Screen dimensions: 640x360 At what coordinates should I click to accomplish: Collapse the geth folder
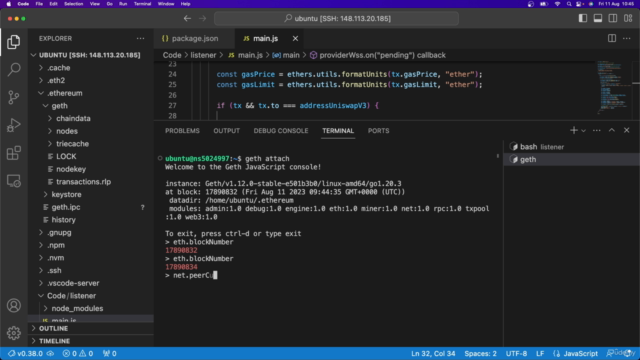pos(90,106)
